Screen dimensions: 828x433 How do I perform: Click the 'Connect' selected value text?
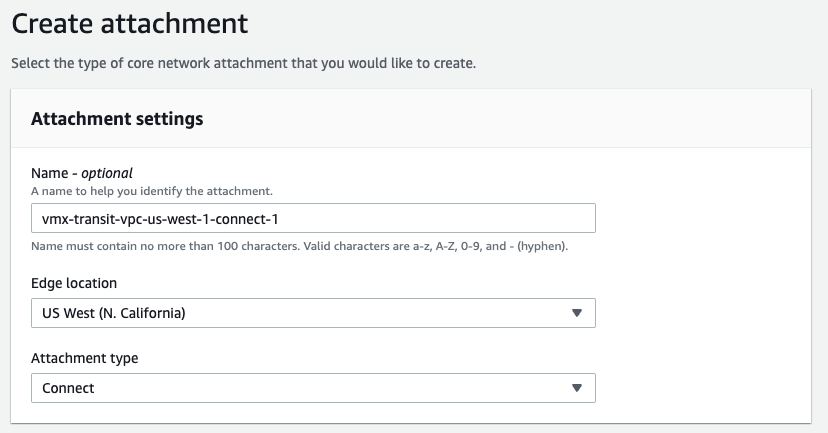[68, 388]
